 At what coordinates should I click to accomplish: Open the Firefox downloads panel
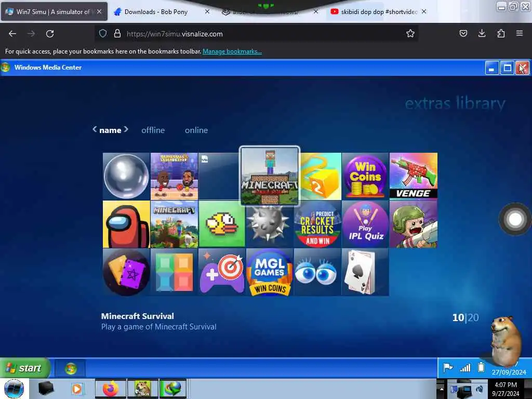482,33
